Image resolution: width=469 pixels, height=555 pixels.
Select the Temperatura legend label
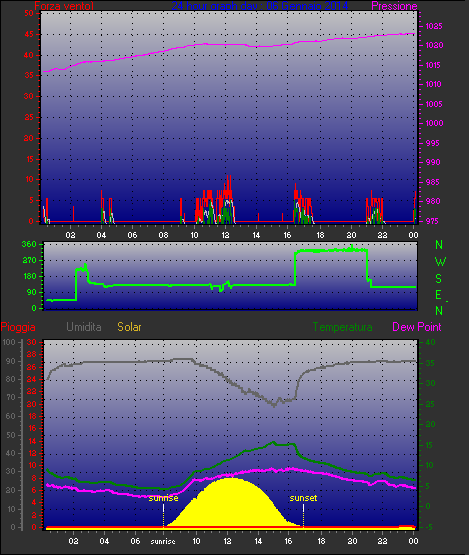pos(342,327)
